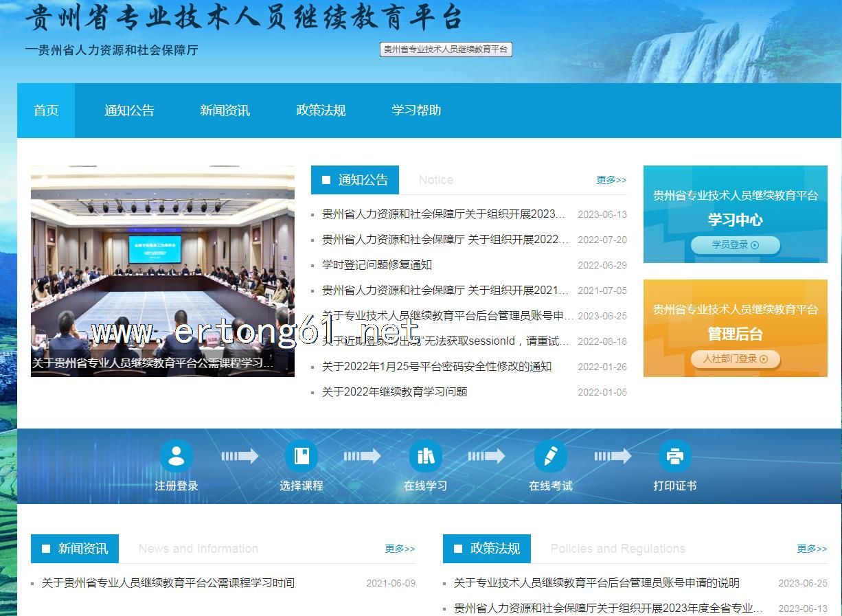Click the conference room slideshow image
842x616 pixels.
(163, 261)
